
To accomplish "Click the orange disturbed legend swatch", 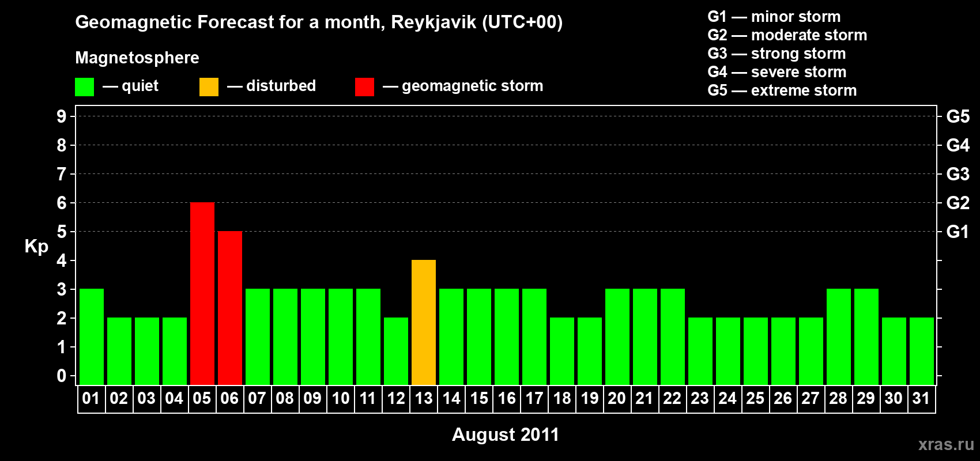I will coord(209,87).
